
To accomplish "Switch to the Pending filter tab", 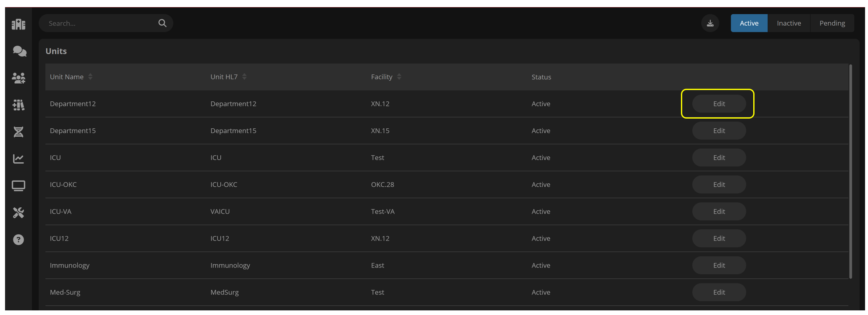I will pos(832,23).
